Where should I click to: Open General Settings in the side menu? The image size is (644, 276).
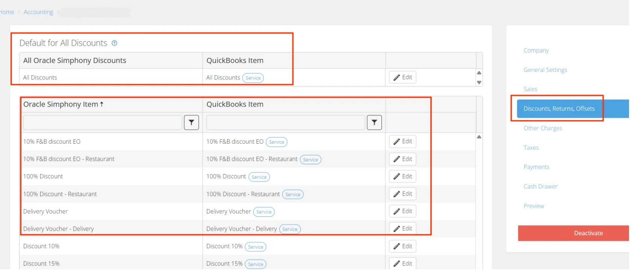point(545,70)
